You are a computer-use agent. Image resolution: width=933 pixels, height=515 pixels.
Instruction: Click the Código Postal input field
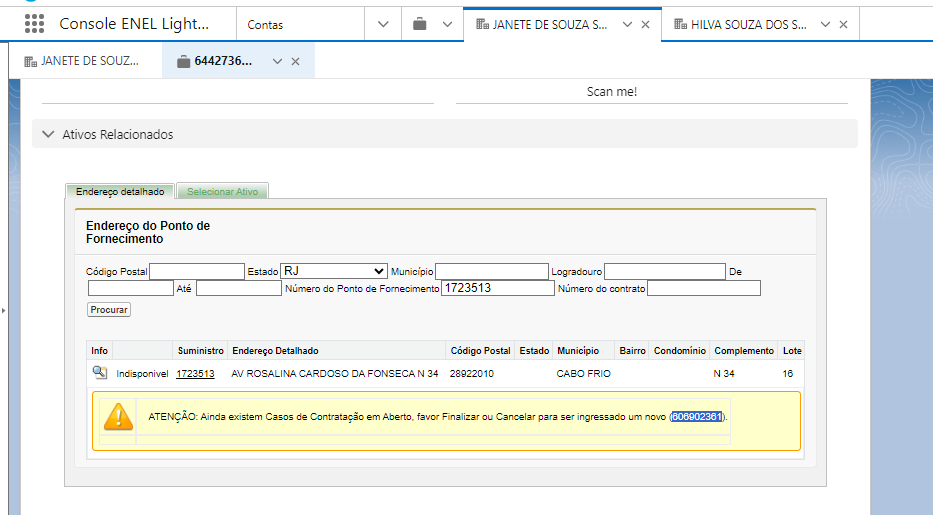point(197,272)
